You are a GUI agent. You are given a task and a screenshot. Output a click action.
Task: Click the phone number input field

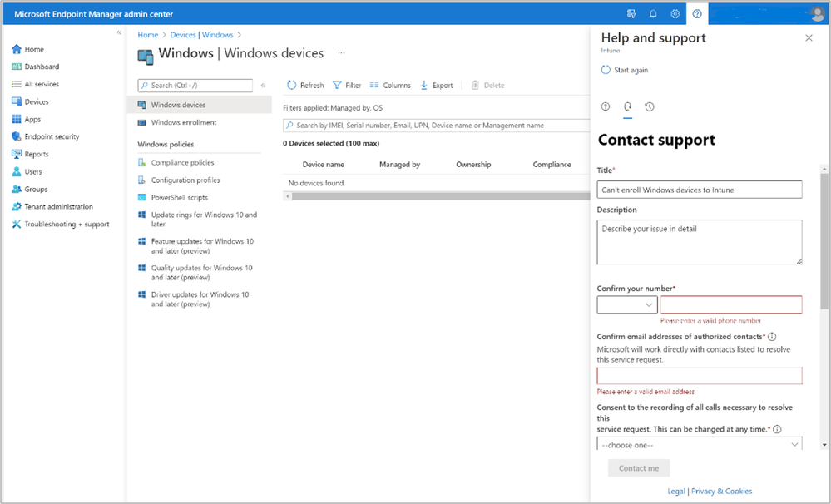pos(731,304)
